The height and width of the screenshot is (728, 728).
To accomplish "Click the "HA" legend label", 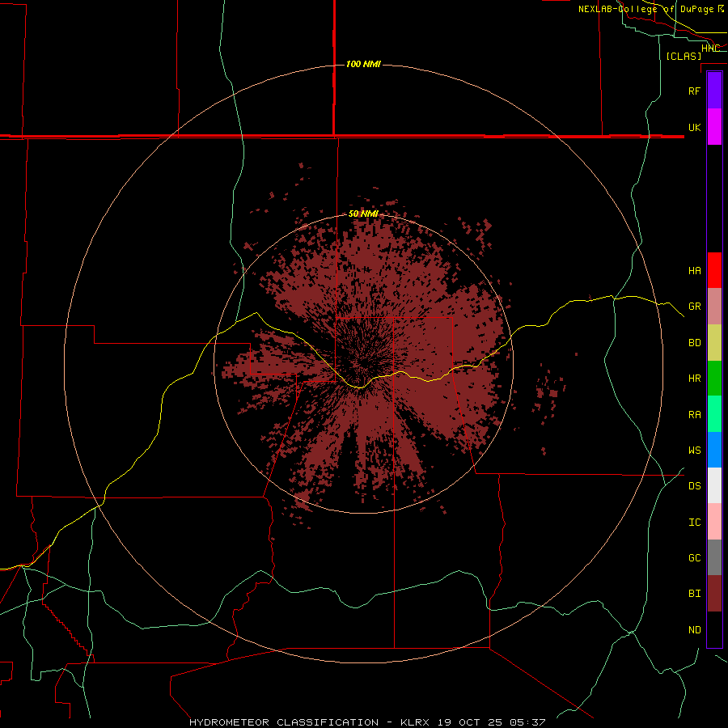I will (x=694, y=270).
